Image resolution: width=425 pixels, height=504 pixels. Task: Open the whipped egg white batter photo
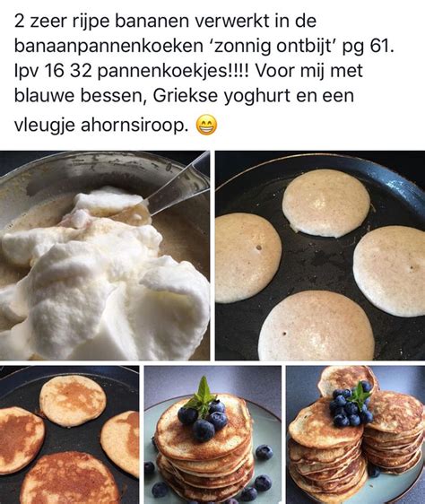tap(105, 256)
